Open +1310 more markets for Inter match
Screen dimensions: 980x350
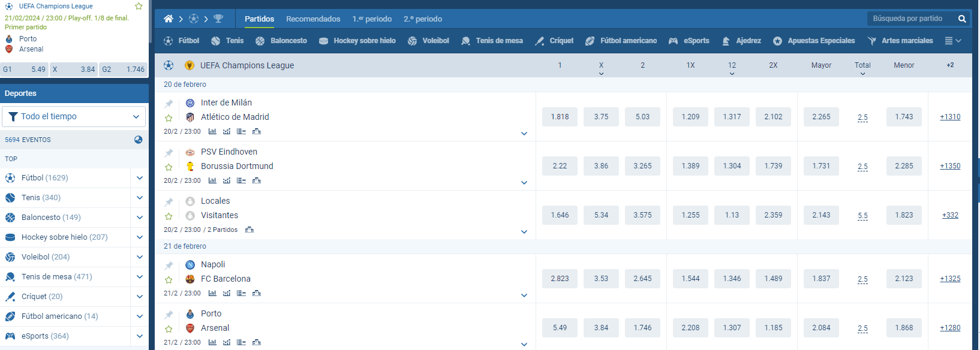point(950,117)
